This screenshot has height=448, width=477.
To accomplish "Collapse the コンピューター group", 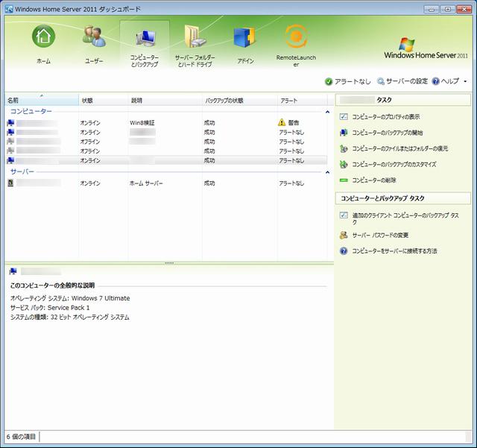I will [328, 112].
